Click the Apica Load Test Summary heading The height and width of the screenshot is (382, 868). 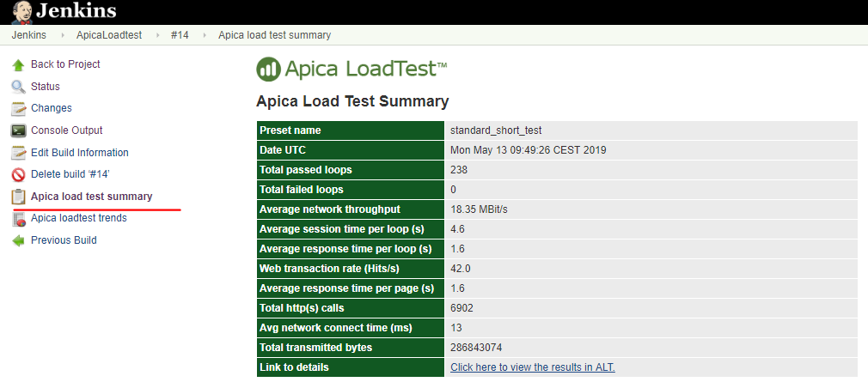[x=352, y=101]
